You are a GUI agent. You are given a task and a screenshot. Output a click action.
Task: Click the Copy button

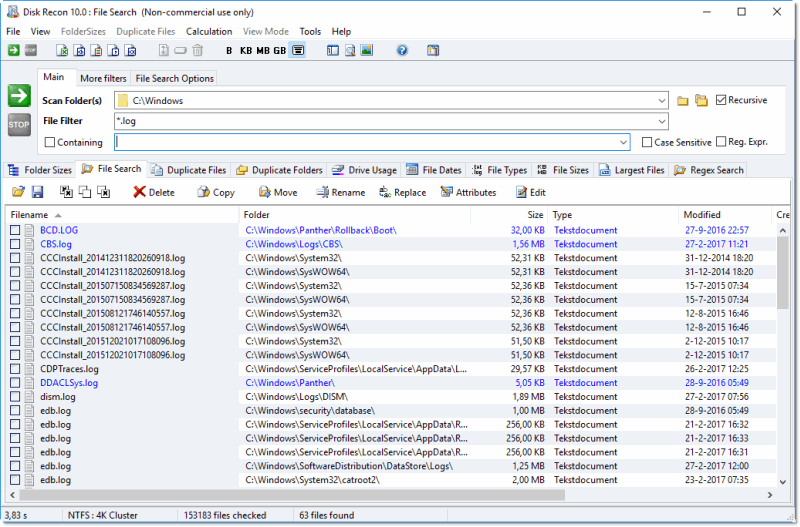[216, 192]
